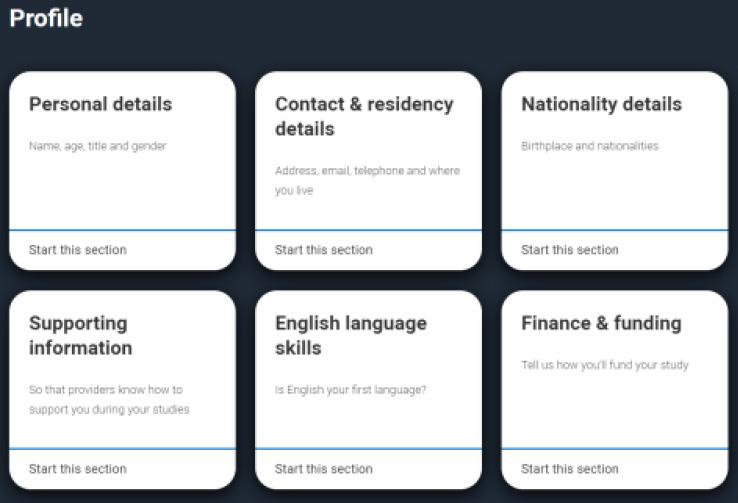Open Contact & residency details heading
Viewport: 738px width, 503px height.
(x=364, y=116)
